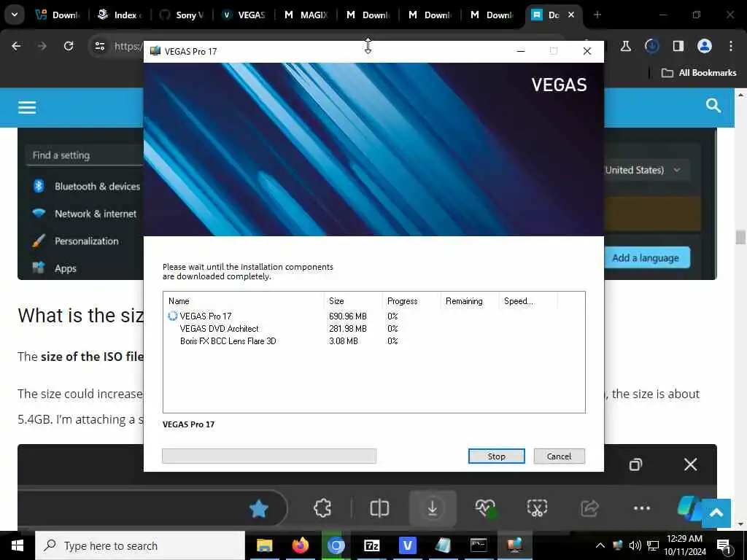747x560 pixels.
Task: Click the 690.96 MB size value
Action: tap(348, 316)
